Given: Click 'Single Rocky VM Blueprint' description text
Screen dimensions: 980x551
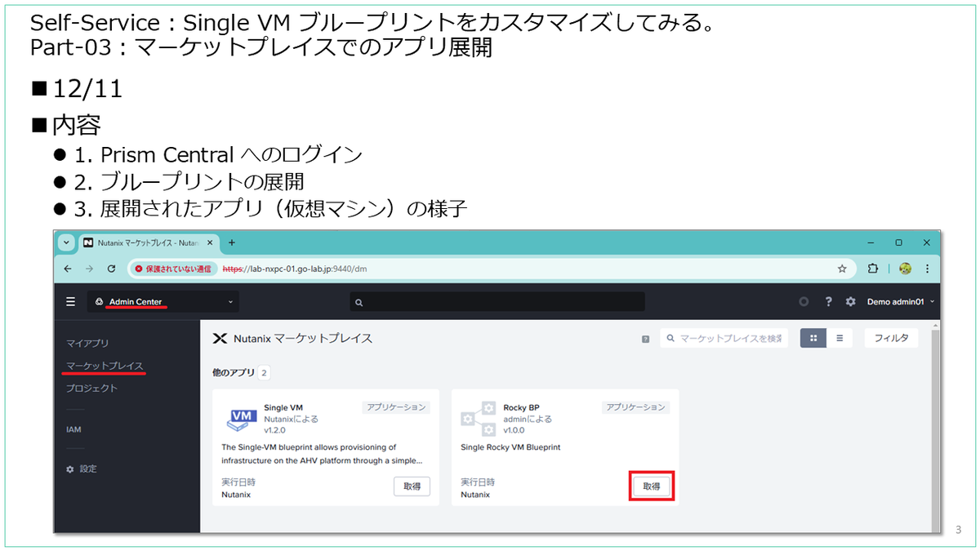Looking at the screenshot, I should (510, 447).
